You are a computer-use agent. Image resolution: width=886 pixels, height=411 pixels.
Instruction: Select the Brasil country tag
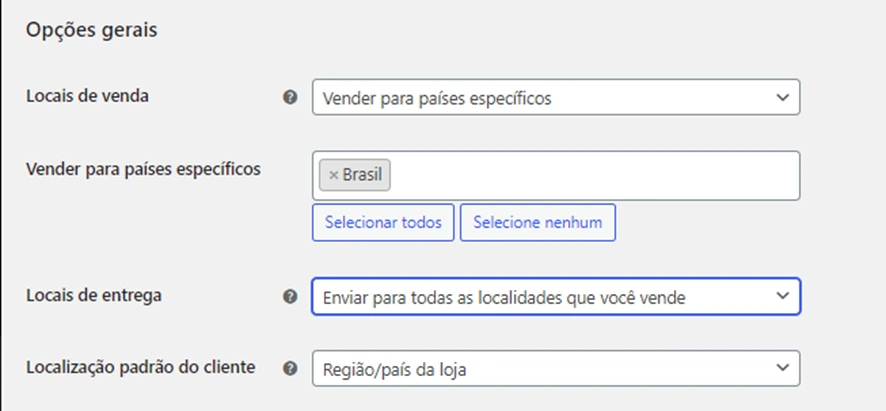coord(363,175)
